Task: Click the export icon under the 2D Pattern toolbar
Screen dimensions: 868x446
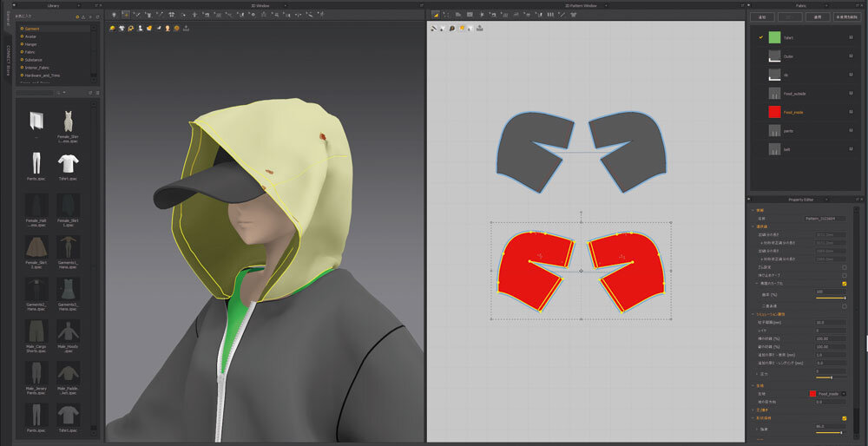Action: [480, 29]
